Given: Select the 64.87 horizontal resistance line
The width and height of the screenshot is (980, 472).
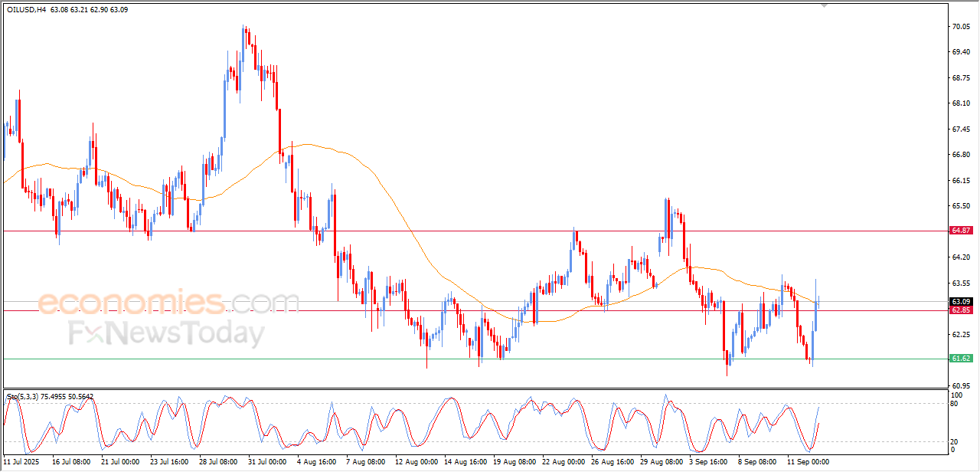Looking at the screenshot, I should tap(475, 230).
